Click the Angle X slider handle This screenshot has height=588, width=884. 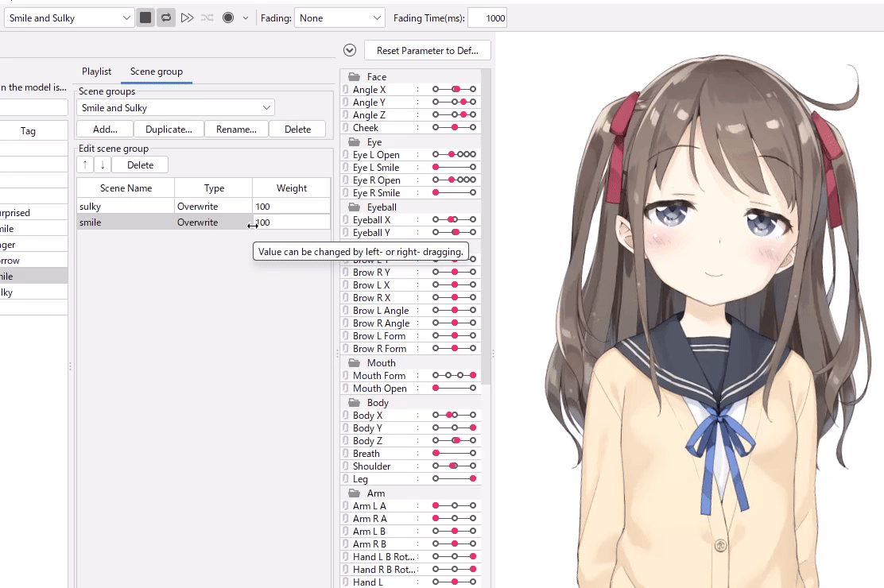click(456, 89)
